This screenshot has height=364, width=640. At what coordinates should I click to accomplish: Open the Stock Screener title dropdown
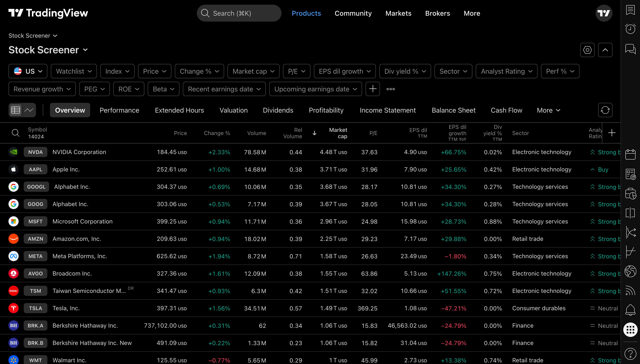coord(86,50)
